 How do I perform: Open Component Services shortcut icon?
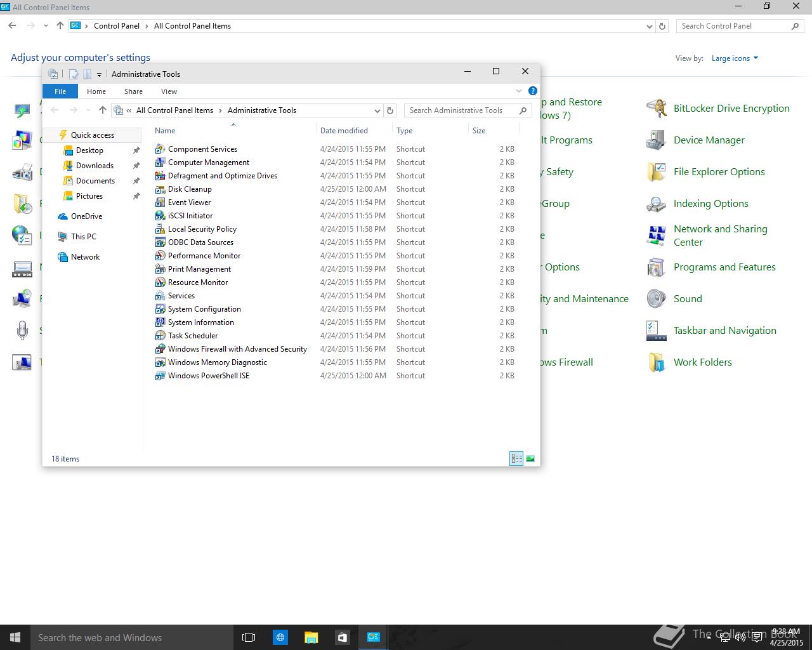[x=160, y=149]
